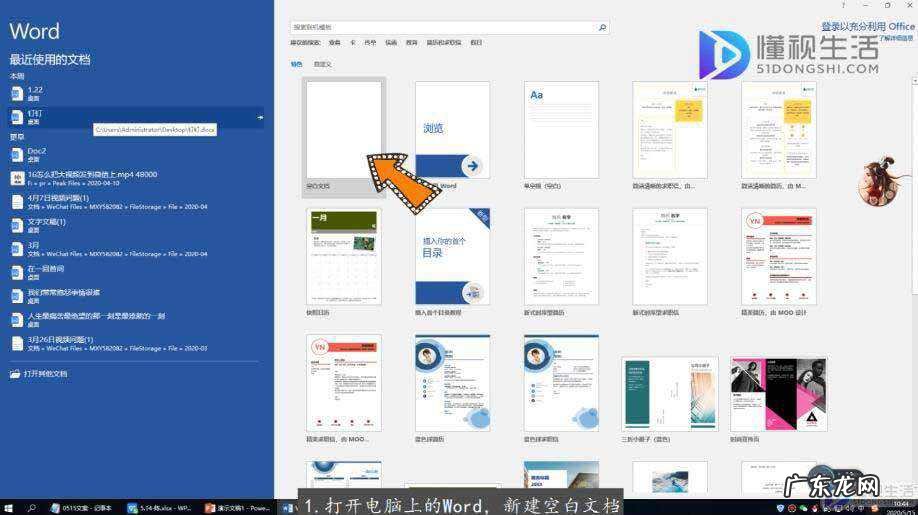Click the 教育 suggested search

412,43
